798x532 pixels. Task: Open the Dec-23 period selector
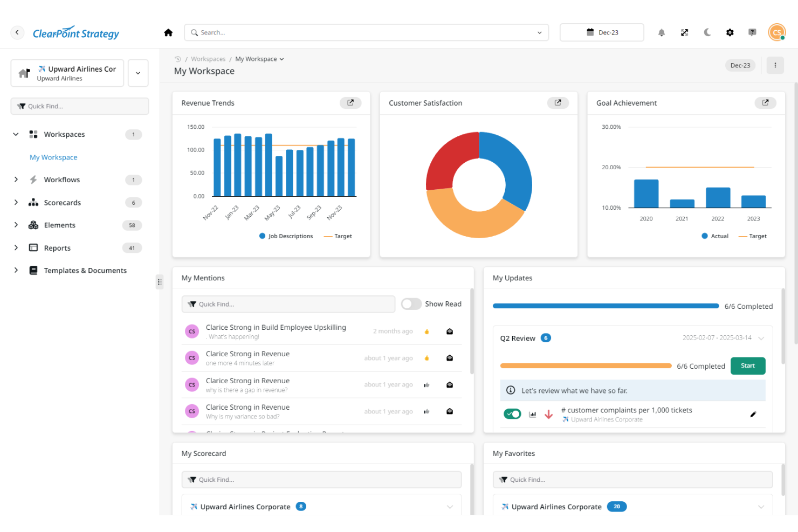click(x=602, y=32)
